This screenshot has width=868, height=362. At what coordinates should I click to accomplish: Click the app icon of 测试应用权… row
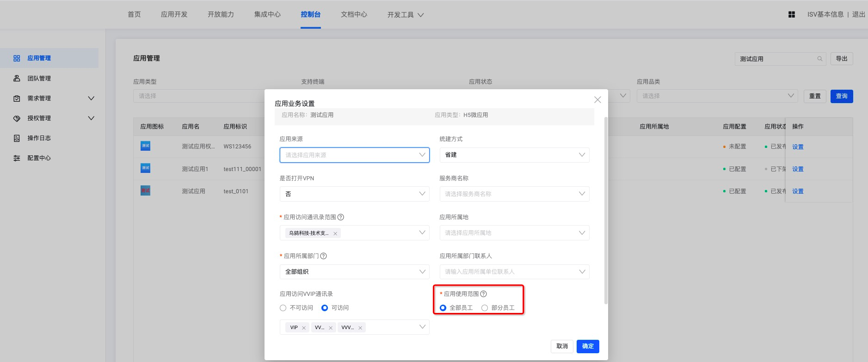[x=145, y=146]
